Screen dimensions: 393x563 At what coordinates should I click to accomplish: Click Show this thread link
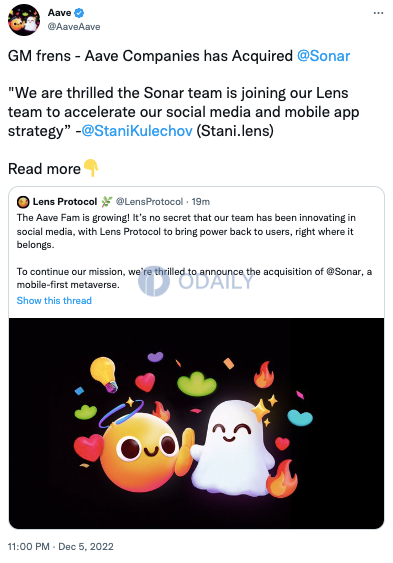[x=54, y=301]
